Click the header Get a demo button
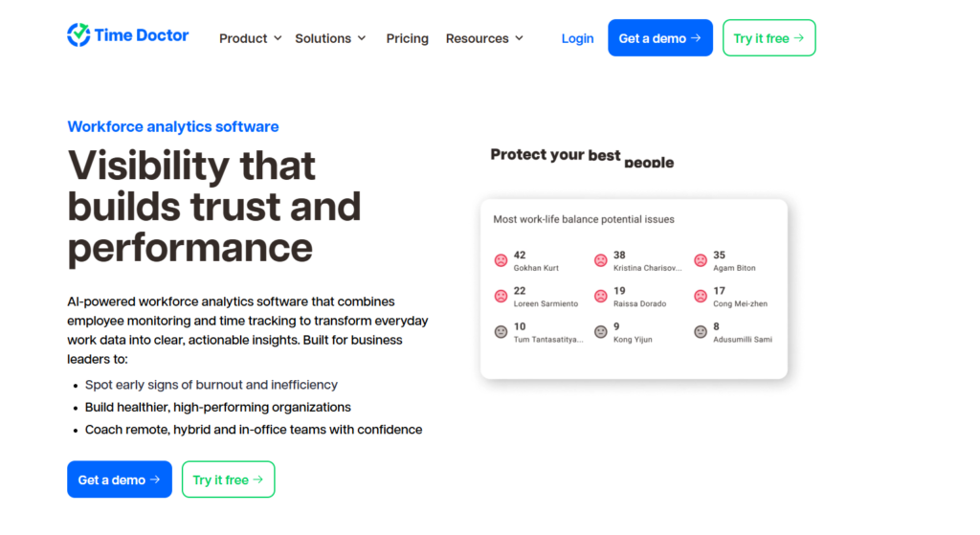The height and width of the screenshot is (535, 980). coord(660,37)
